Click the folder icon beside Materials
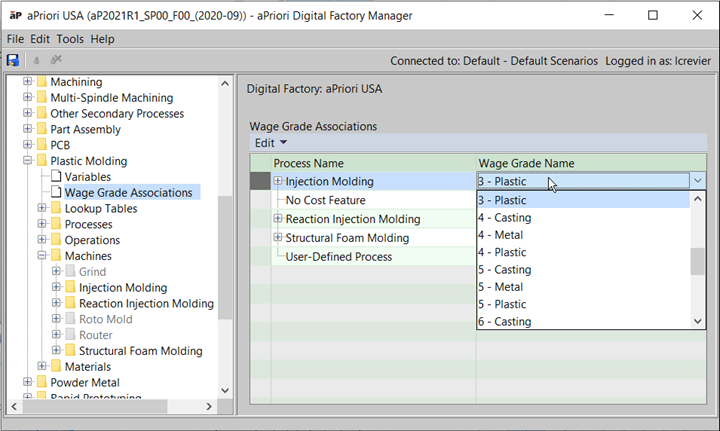This screenshot has width=720, height=431. click(x=56, y=366)
